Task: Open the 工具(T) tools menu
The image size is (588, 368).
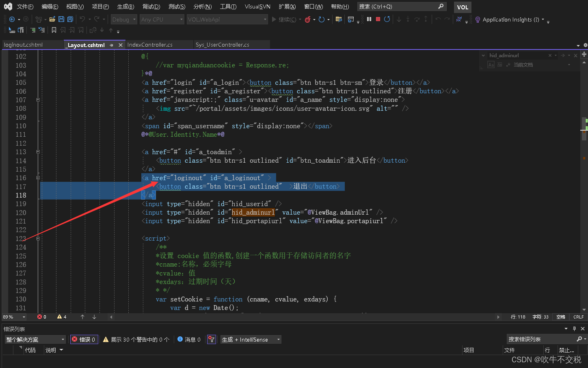Action: [228, 6]
